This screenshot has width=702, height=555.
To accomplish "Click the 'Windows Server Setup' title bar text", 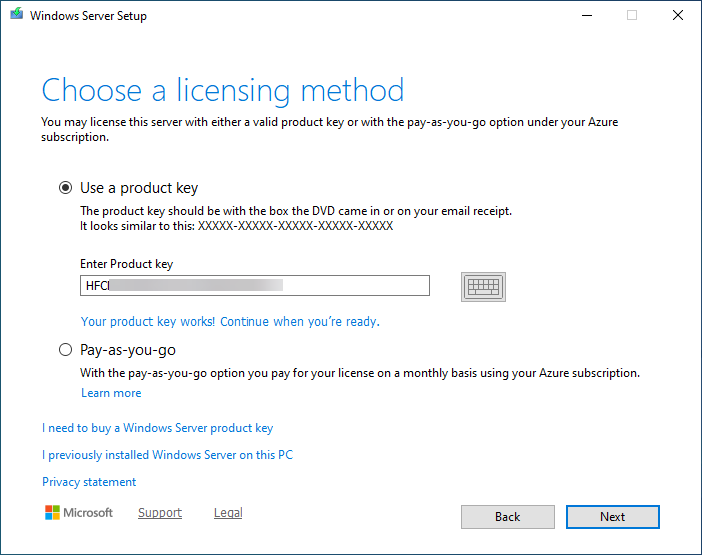I will coord(88,16).
